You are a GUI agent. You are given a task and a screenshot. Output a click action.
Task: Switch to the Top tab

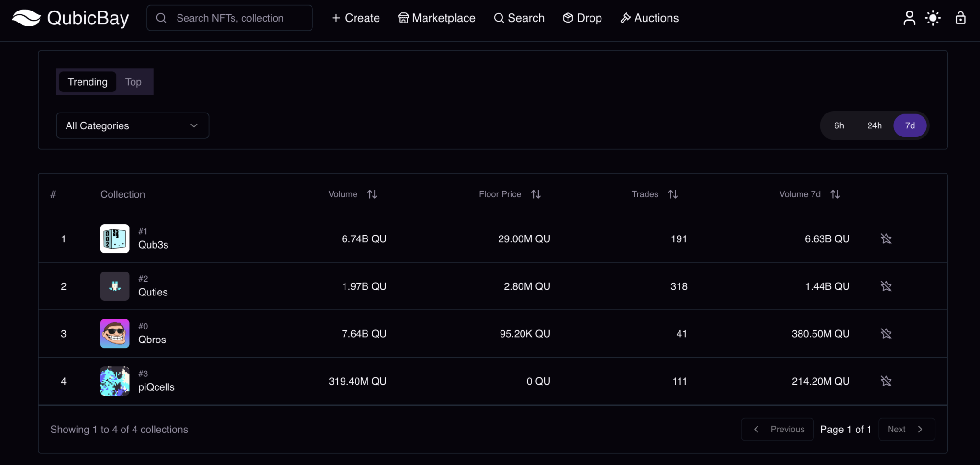133,82
